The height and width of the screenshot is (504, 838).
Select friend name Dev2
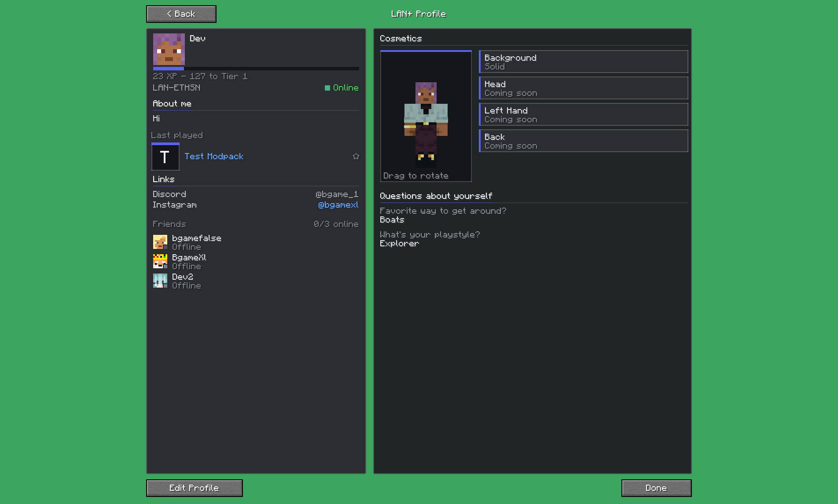(183, 277)
